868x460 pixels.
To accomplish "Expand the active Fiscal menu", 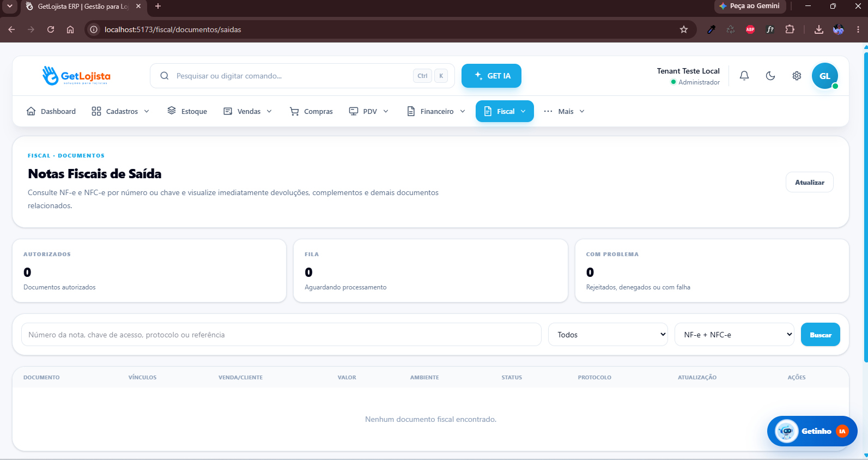I will click(505, 111).
